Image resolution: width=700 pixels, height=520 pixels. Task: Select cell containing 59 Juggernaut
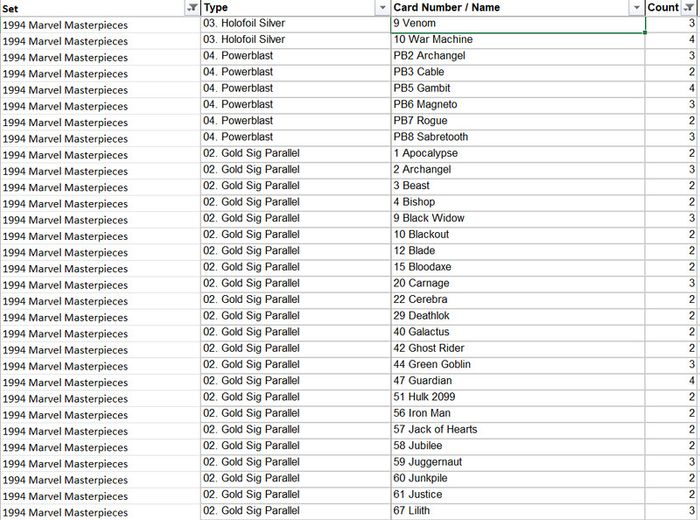click(x=518, y=463)
